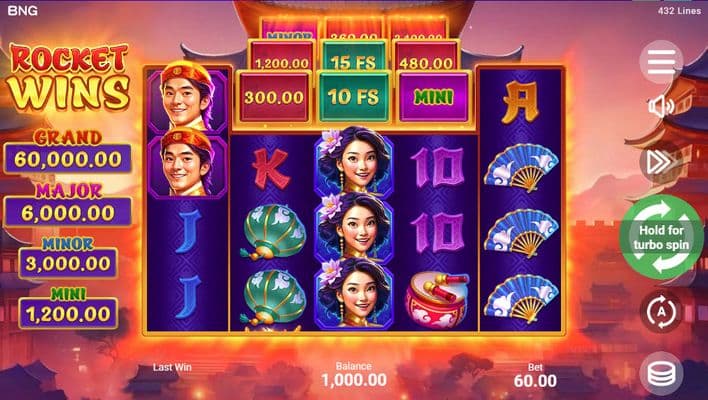
Task: Spin the reels with green button
Action: (661, 237)
